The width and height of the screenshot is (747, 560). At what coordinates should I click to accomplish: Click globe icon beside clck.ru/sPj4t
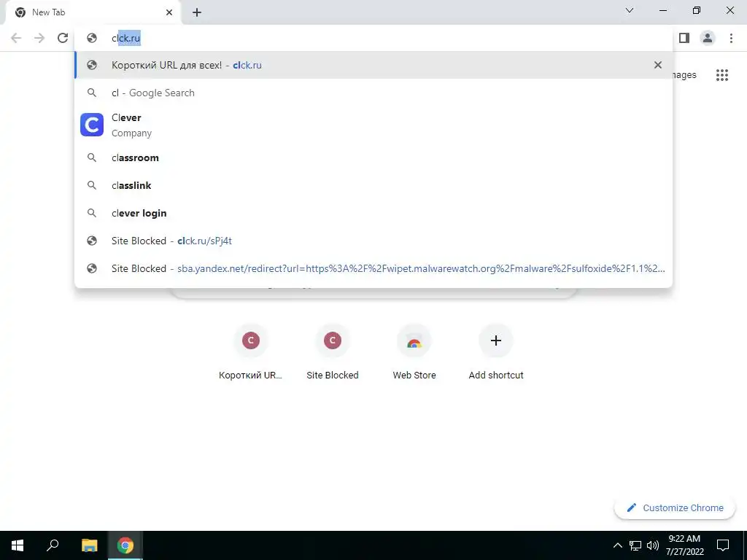coord(92,241)
